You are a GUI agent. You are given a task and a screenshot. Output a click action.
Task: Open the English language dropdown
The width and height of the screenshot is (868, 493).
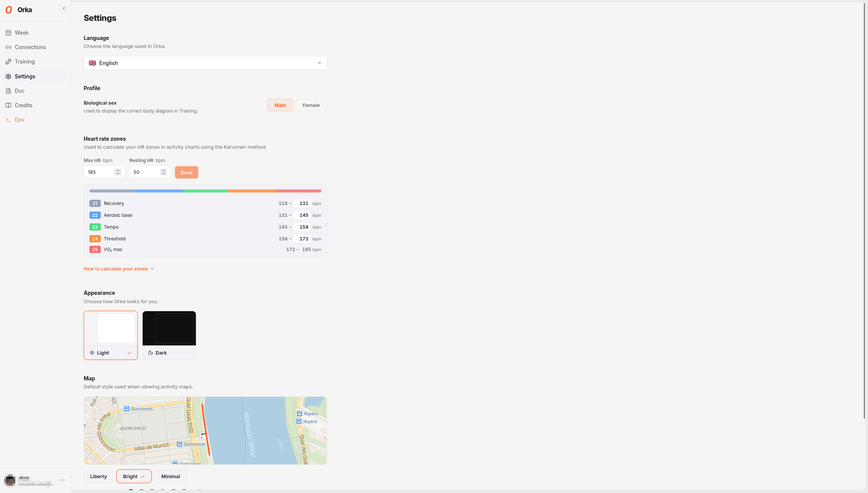click(x=205, y=63)
